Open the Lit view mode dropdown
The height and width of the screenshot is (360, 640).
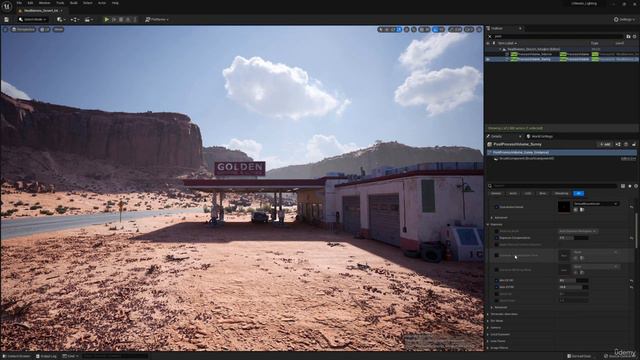[x=44, y=29]
